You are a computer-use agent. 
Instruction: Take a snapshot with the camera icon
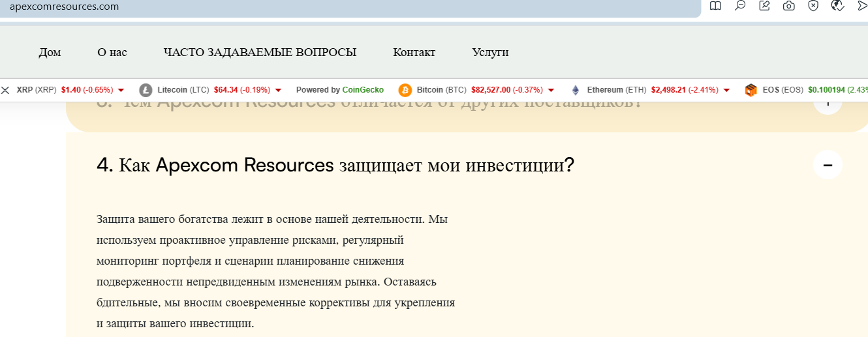click(789, 6)
